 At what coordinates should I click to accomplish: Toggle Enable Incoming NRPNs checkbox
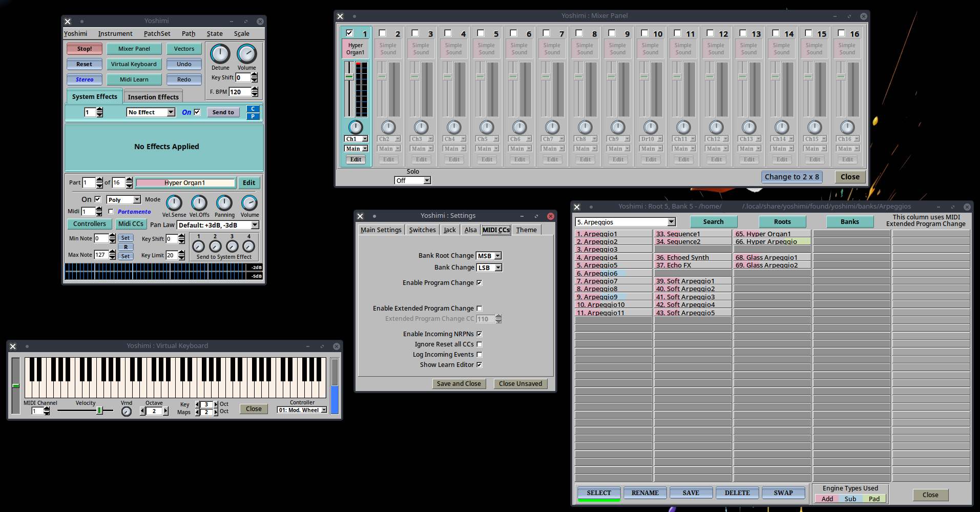click(479, 334)
